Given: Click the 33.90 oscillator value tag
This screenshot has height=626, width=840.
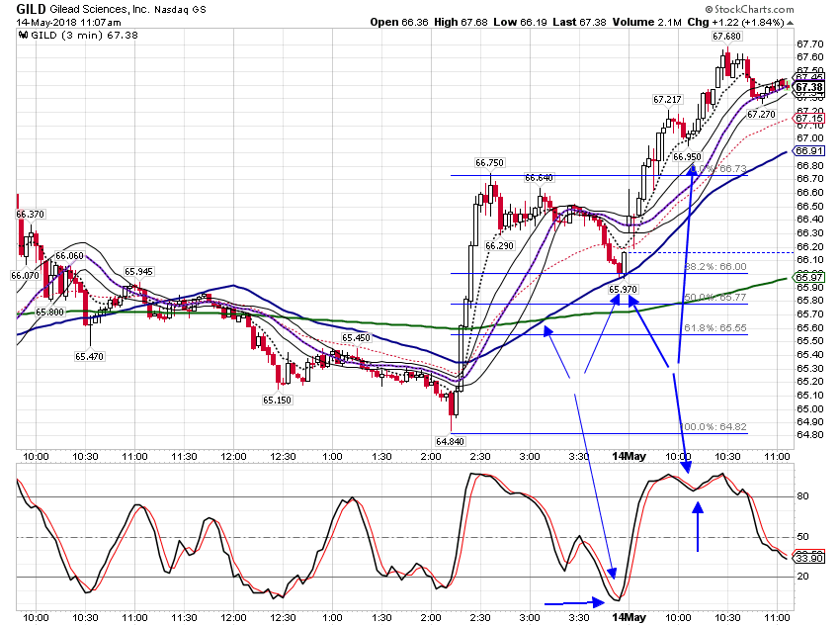Looking at the screenshot, I should (x=809, y=559).
